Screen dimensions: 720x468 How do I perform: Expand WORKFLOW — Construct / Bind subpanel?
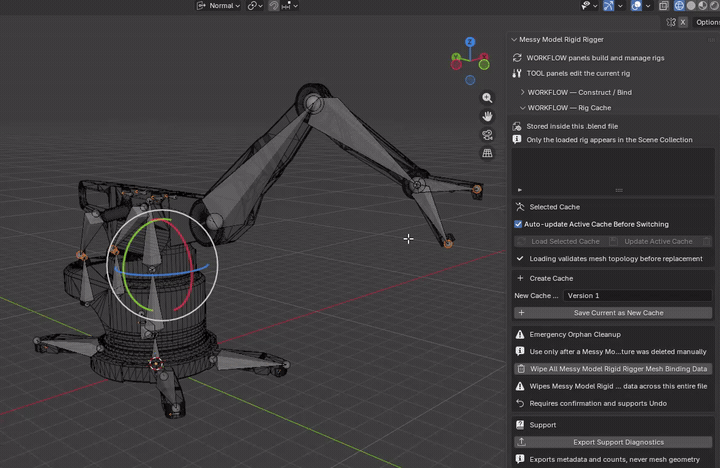tap(523, 92)
